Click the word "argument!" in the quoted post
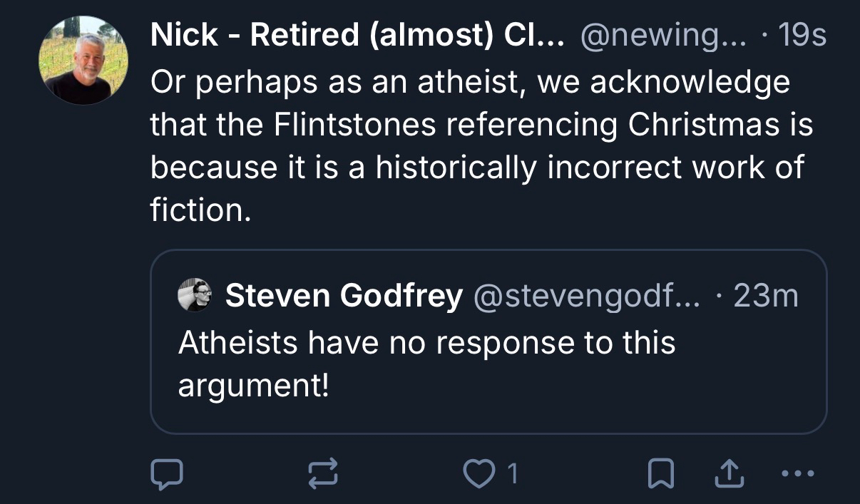This screenshot has height=504, width=860. [253, 386]
